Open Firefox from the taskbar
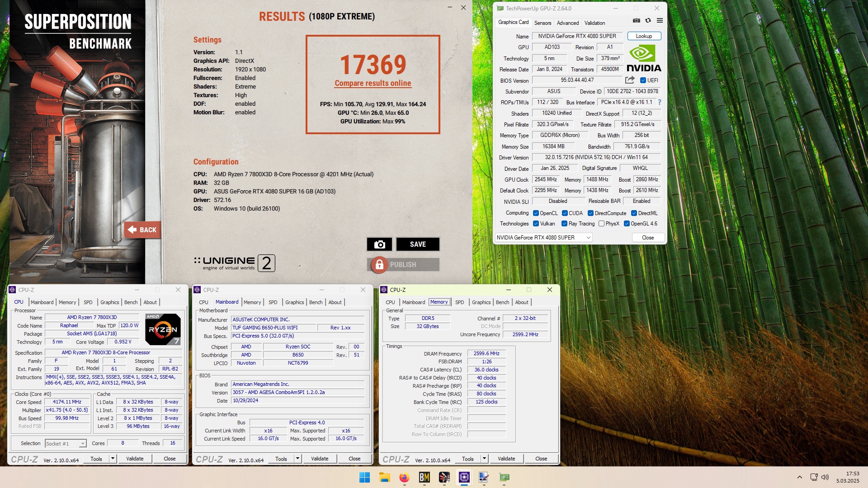Image resolution: width=868 pixels, height=488 pixels. point(404,477)
